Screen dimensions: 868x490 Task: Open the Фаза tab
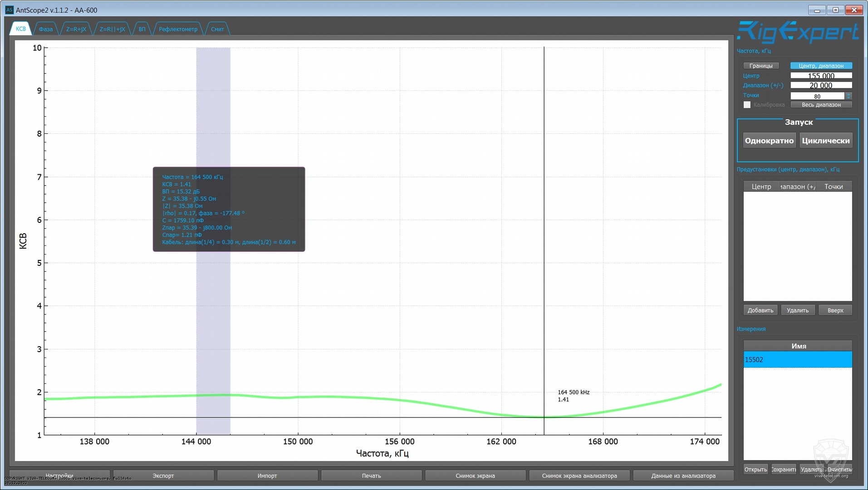pos(45,29)
